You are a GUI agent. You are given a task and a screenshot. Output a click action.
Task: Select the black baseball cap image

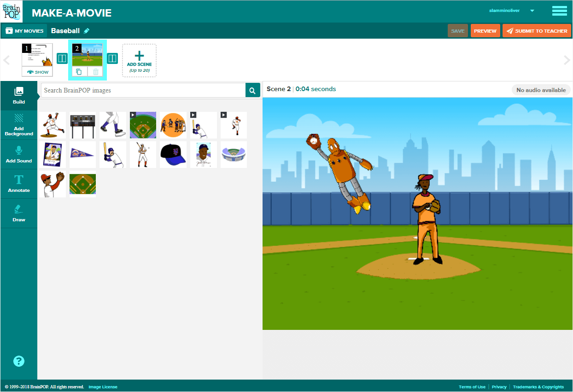[173, 155]
